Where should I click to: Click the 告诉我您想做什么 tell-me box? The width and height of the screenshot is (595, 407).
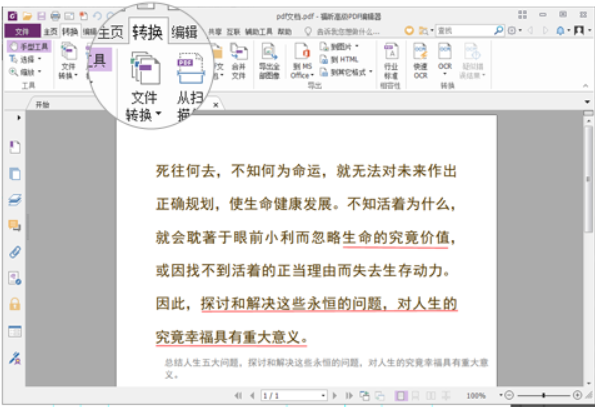pos(343,31)
